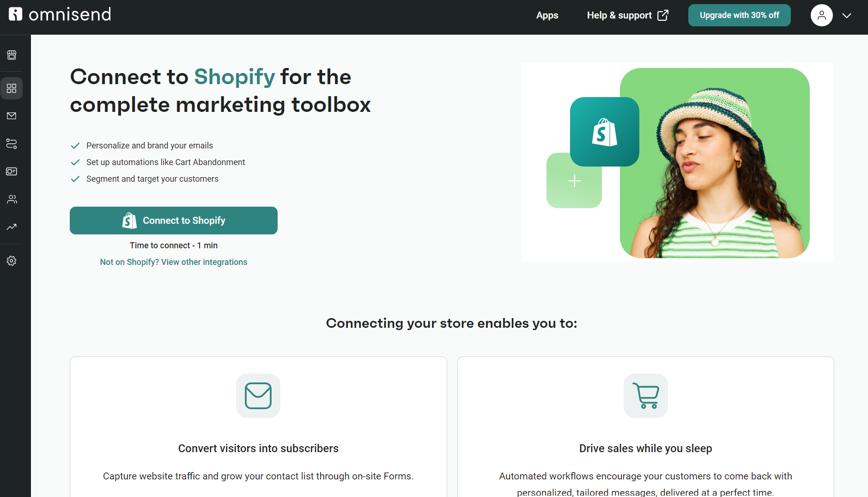Screen dimensions: 868x497
Task: Open Audience via the people icon
Action: (12, 199)
